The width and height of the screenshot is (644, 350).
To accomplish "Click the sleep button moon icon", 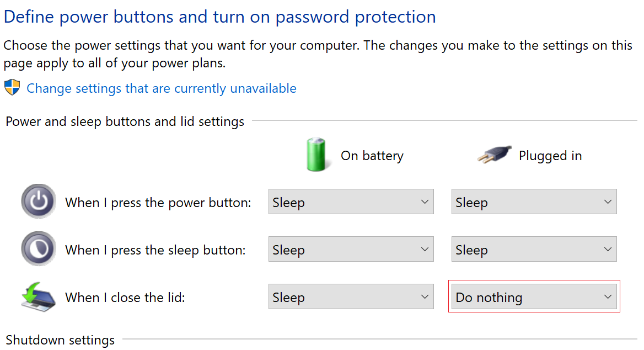I will (38, 250).
